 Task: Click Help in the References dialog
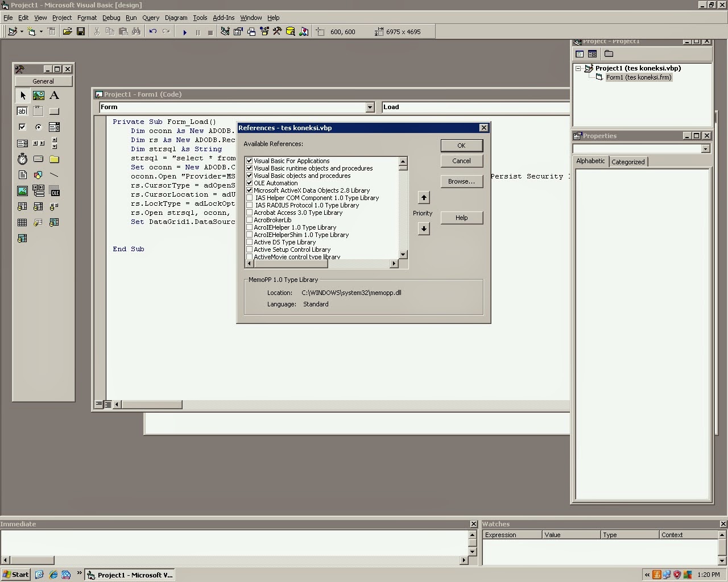(462, 218)
